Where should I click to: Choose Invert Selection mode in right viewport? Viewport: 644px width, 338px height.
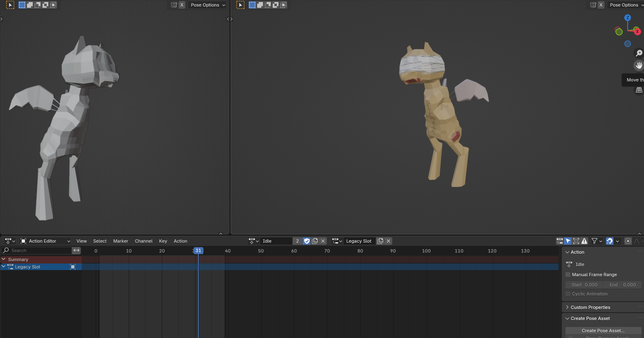tap(276, 5)
